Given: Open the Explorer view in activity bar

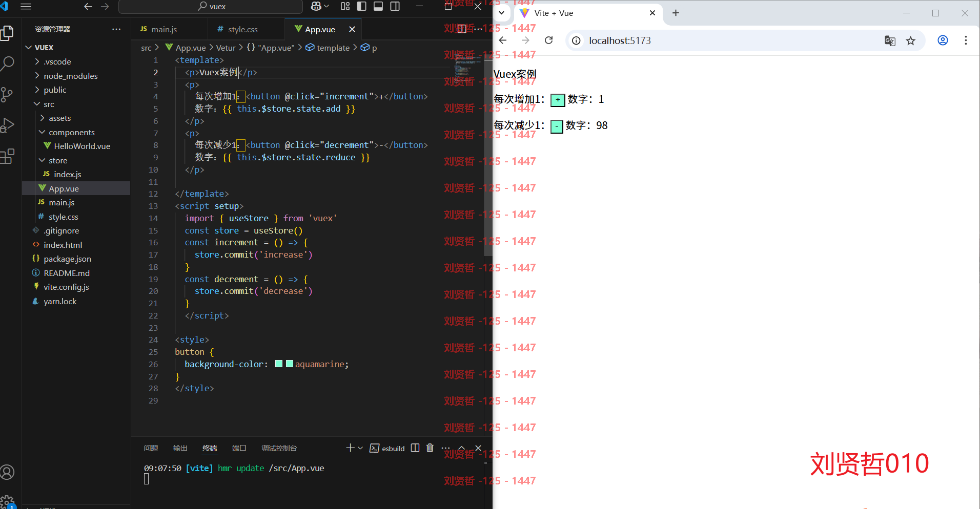Looking at the screenshot, I should pos(7,33).
